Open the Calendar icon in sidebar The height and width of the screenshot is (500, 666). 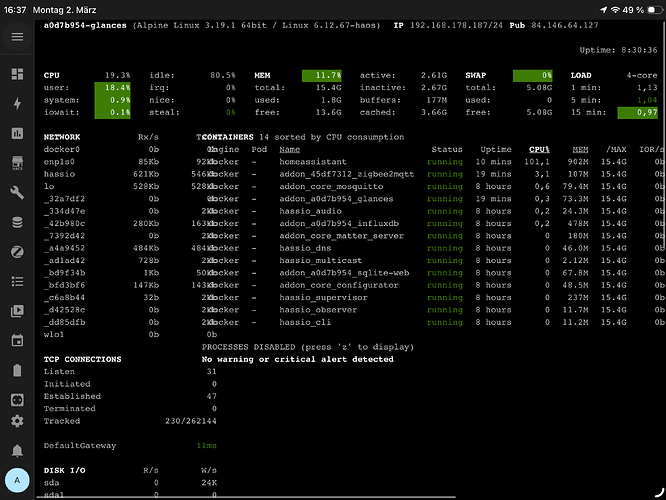pyautogui.click(x=17, y=340)
